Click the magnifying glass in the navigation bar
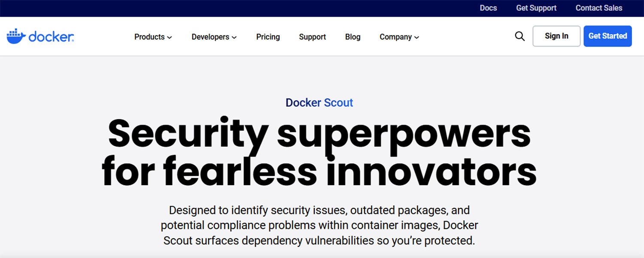644x258 pixels. click(519, 36)
